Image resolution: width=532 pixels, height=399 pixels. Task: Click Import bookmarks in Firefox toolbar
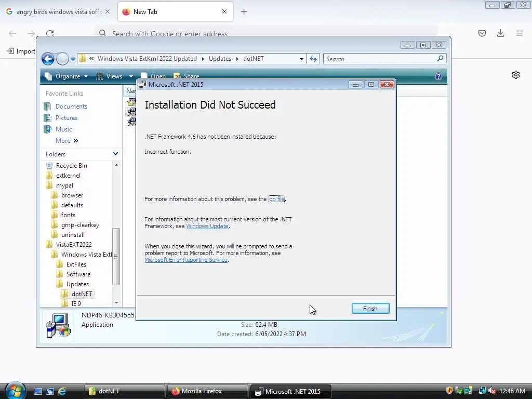coord(21,51)
